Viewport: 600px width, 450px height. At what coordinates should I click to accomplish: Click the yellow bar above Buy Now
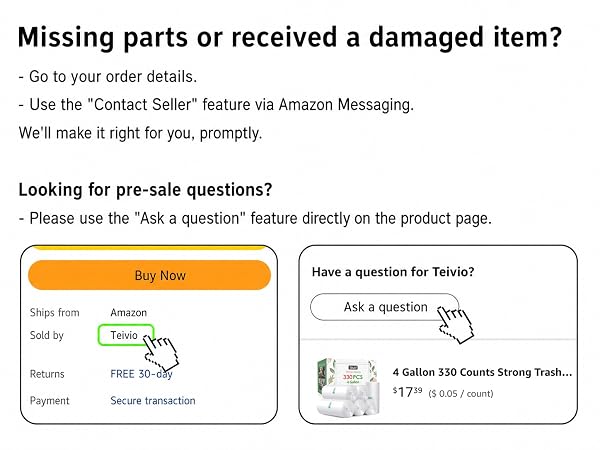pos(149,248)
